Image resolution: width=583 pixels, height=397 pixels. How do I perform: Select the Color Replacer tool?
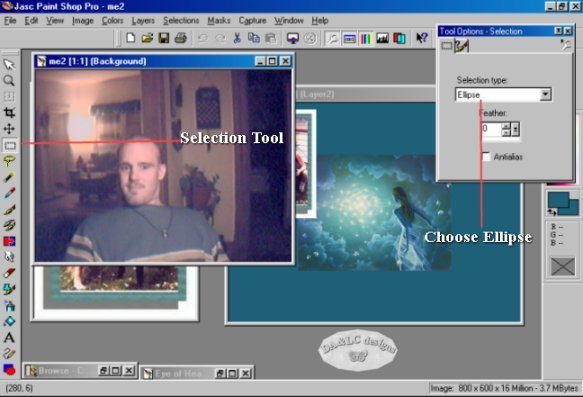click(9, 241)
